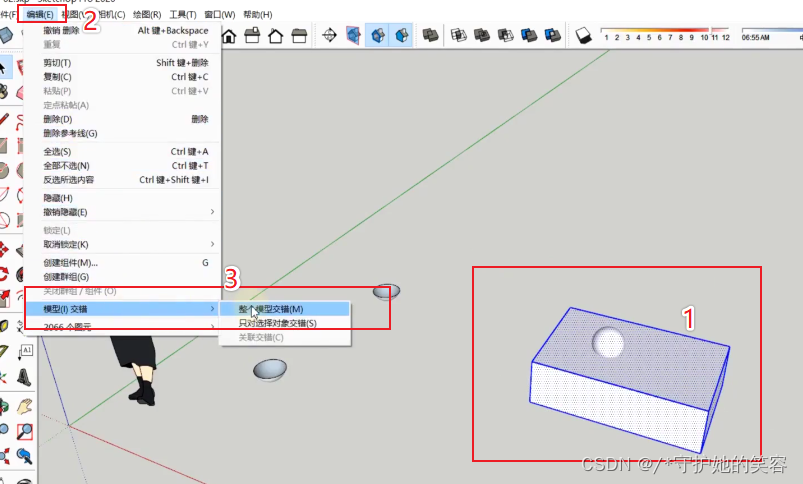Select 复制(C) in the Edit menu
Image resolution: width=803 pixels, height=484 pixels.
[123, 77]
